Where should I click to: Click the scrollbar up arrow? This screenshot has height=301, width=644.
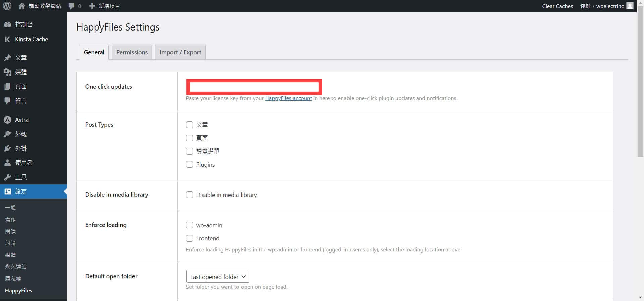pos(640,3)
